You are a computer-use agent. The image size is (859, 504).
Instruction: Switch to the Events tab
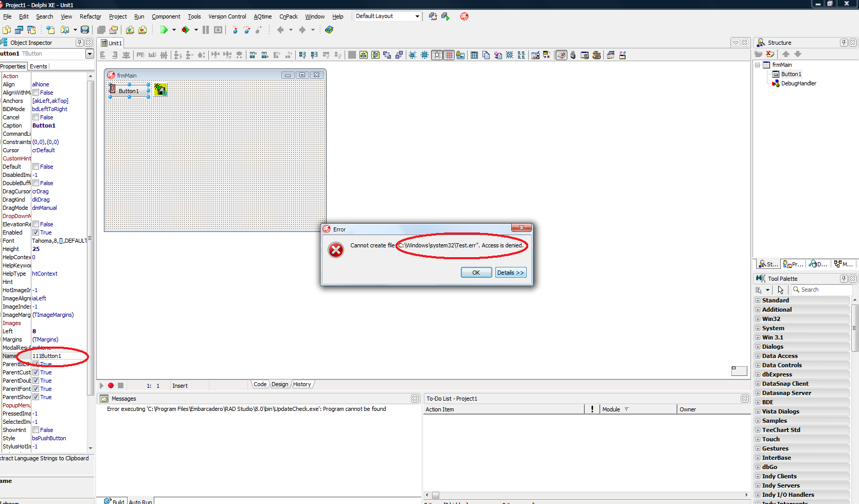[38, 66]
